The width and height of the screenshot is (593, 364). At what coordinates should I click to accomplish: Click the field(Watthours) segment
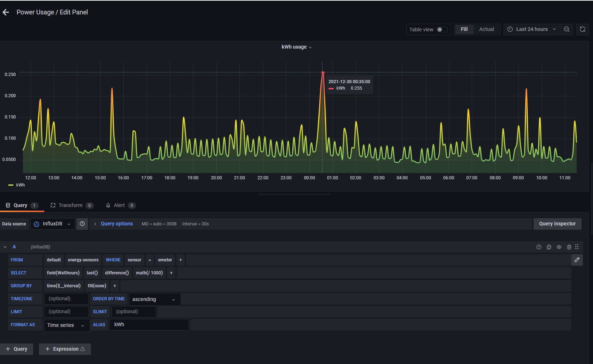click(63, 273)
